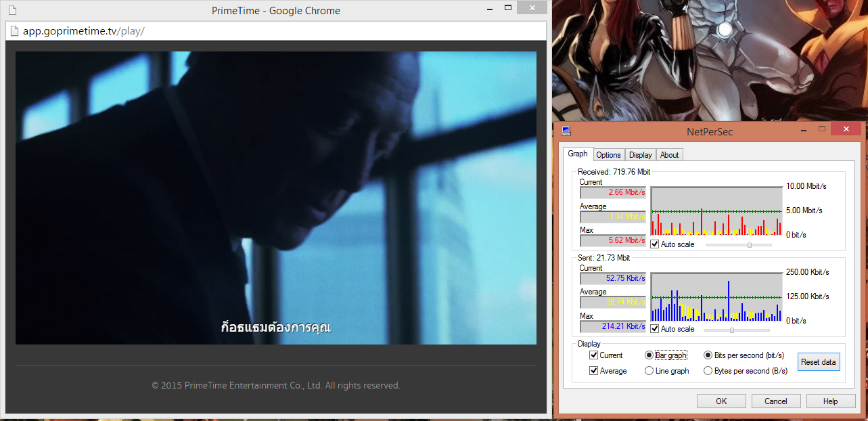Click the Thai subtitle text in the video

[275, 327]
